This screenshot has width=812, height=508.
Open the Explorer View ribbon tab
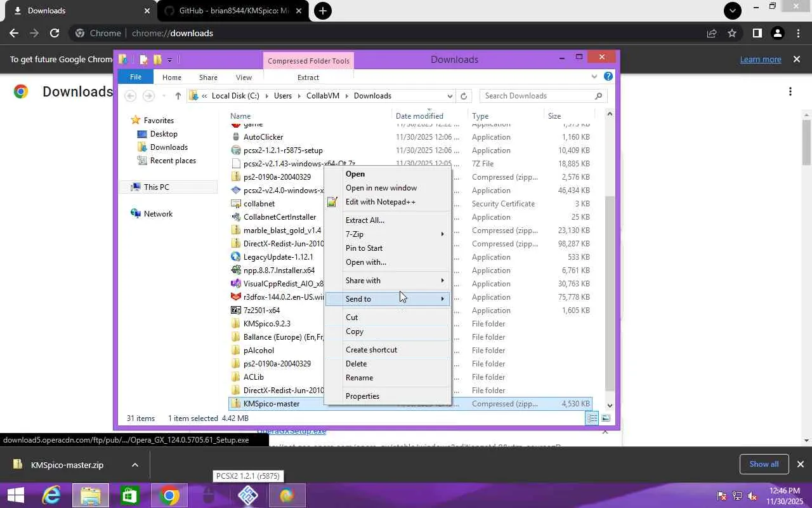244,77
